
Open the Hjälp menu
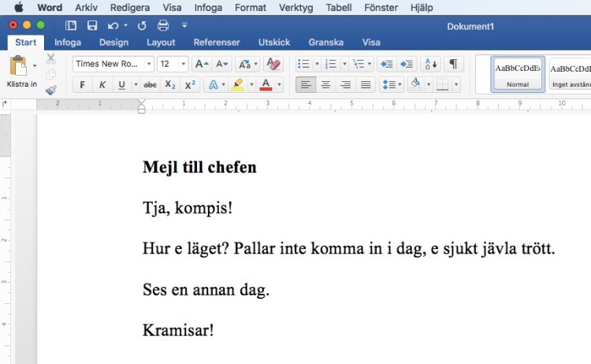(x=422, y=8)
